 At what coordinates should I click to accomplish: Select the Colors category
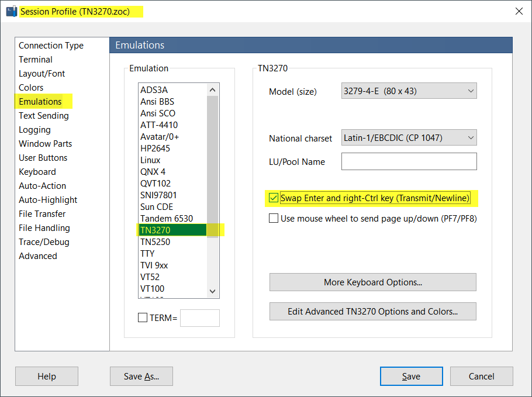(31, 88)
